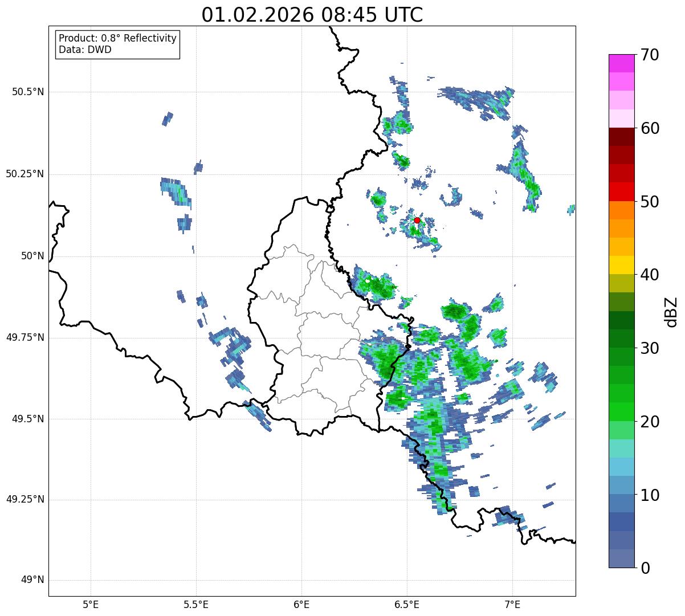Click the '49.5°N' latitude label
Viewport: 685px width, 616px height.
pyautogui.click(x=28, y=419)
